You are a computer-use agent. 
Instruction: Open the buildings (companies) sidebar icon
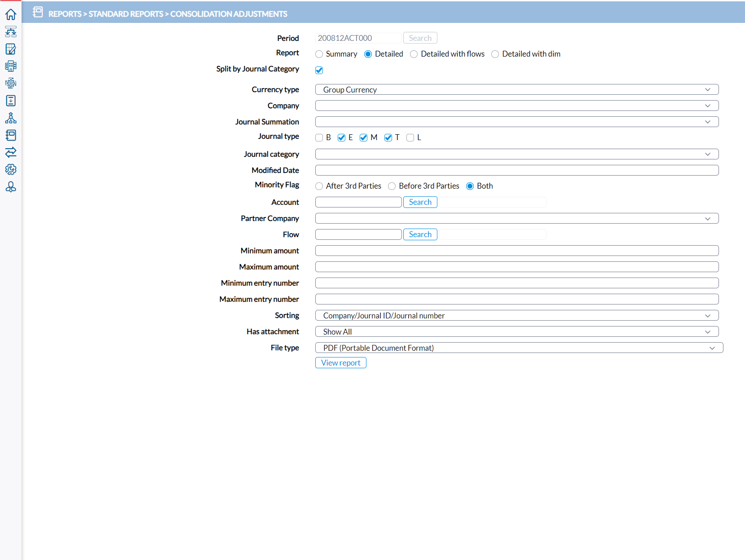point(11,66)
